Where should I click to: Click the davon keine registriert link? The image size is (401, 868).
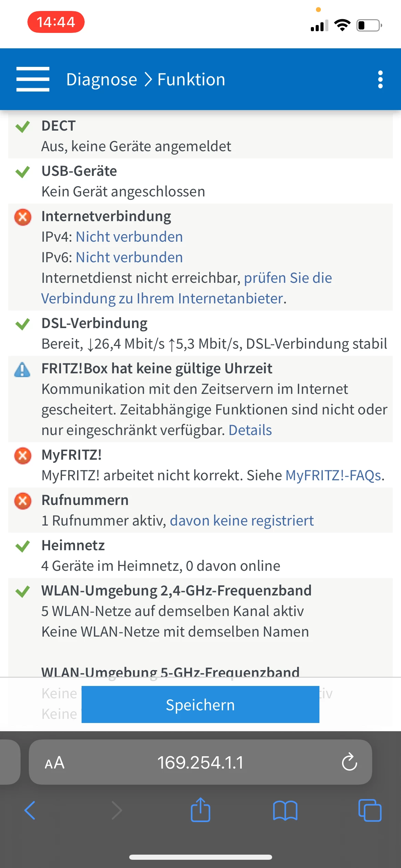coord(242,521)
